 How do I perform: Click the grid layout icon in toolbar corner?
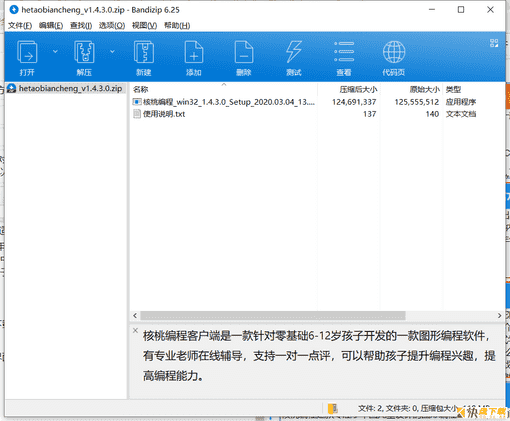[494, 43]
